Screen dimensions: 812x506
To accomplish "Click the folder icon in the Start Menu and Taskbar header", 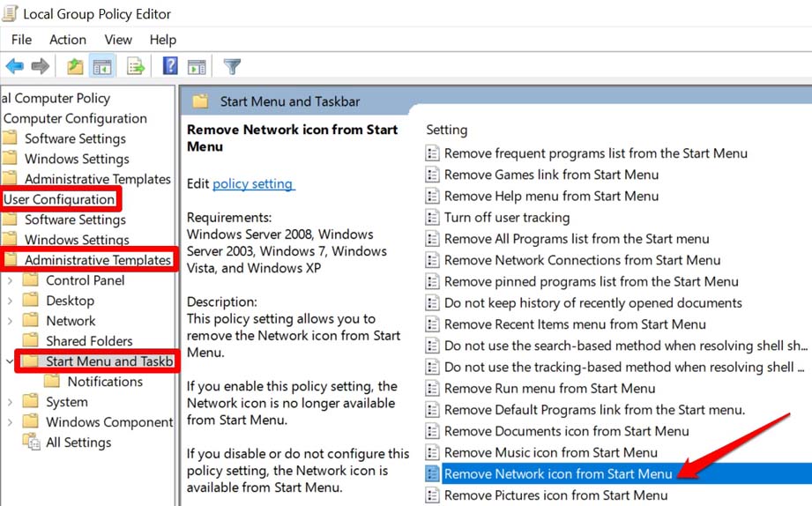I will (200, 101).
